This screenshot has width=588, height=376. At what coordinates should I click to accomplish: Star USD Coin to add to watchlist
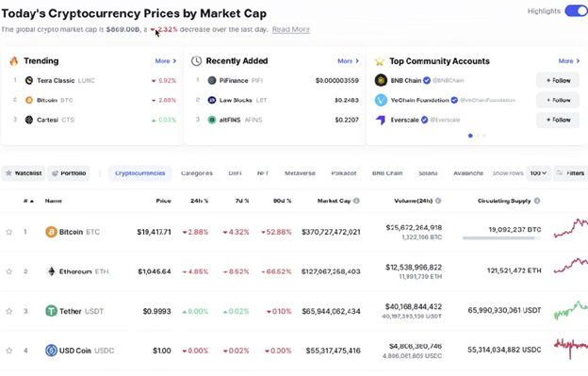click(9, 351)
